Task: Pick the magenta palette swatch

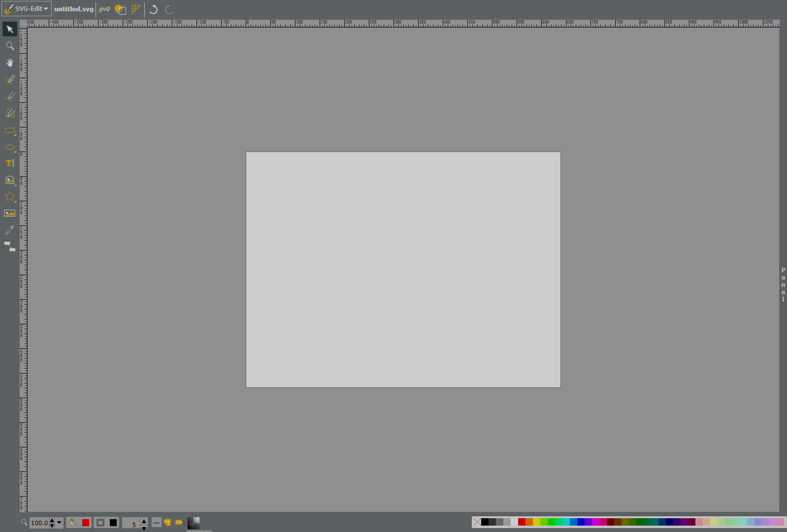Action: pos(595,522)
